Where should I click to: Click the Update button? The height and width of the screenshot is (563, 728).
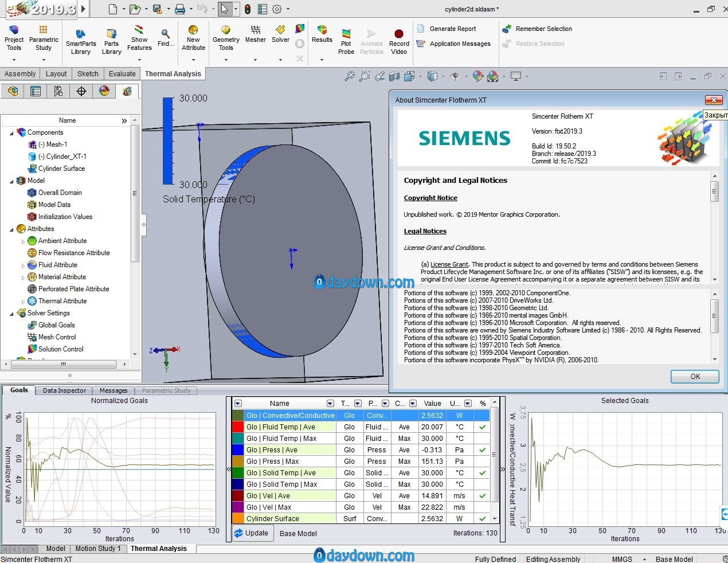coord(251,533)
